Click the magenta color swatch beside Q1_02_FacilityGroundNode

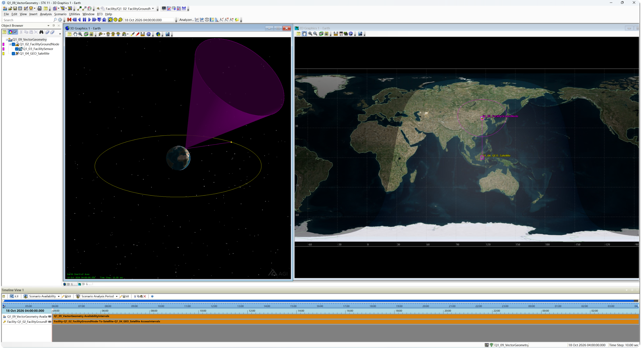(x=3, y=44)
